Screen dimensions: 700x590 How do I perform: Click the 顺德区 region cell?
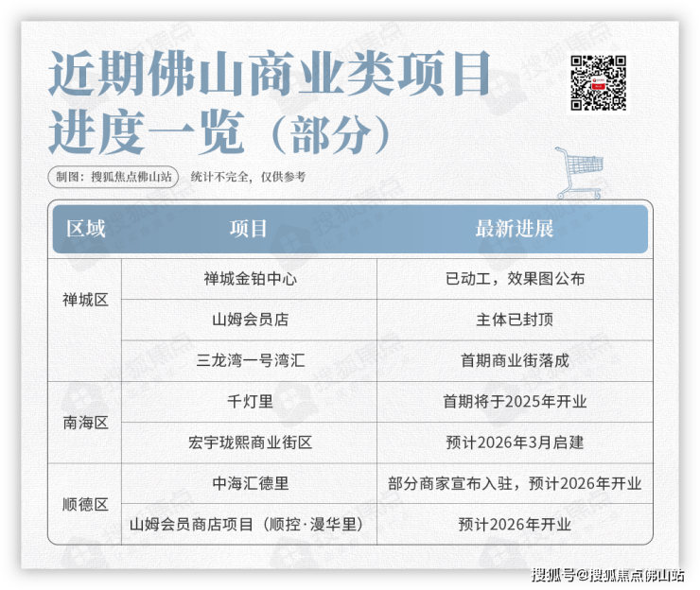(86, 504)
